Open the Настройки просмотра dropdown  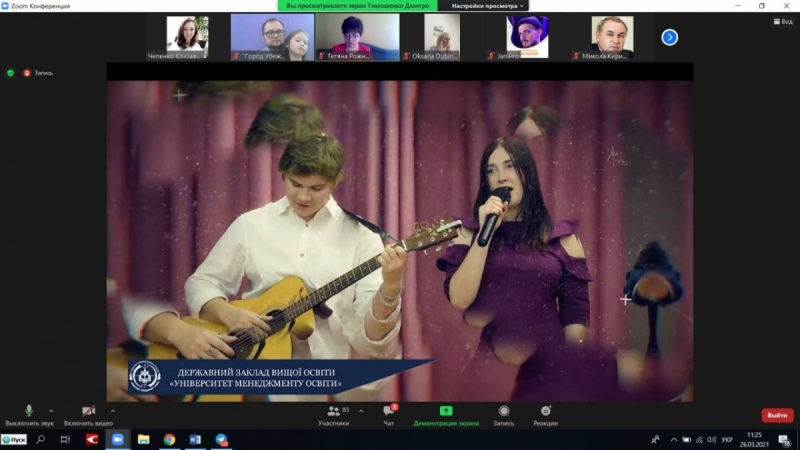click(488, 5)
